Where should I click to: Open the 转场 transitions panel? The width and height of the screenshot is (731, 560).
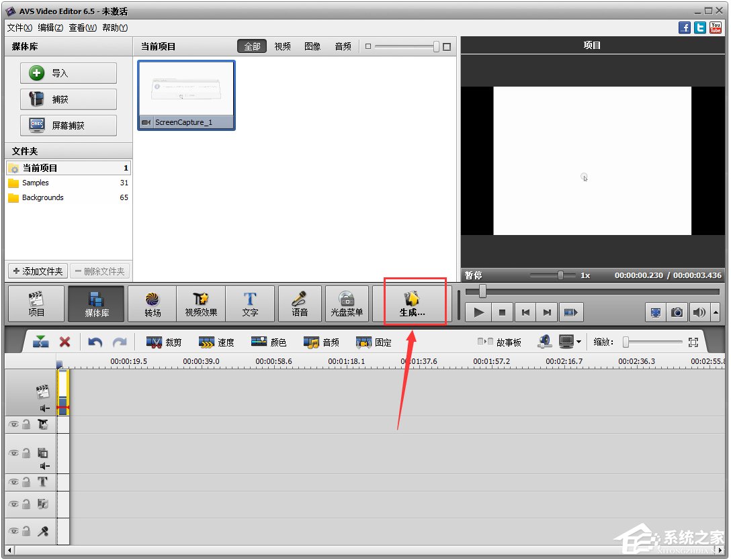153,304
